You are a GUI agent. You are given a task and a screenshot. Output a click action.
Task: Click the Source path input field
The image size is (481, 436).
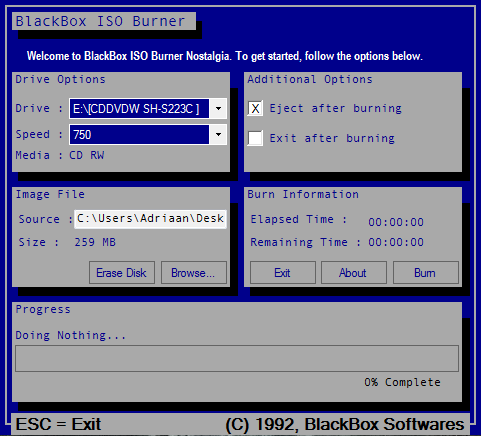point(150,219)
